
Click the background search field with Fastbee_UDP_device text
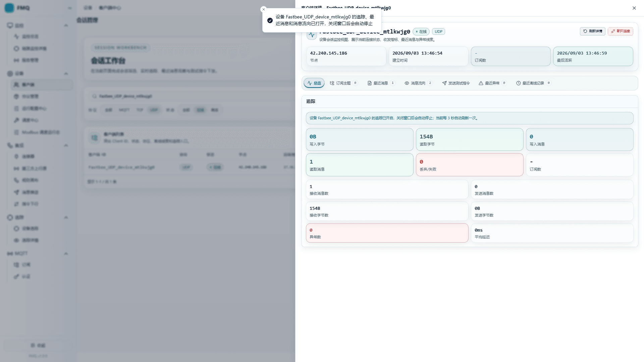coord(191,96)
